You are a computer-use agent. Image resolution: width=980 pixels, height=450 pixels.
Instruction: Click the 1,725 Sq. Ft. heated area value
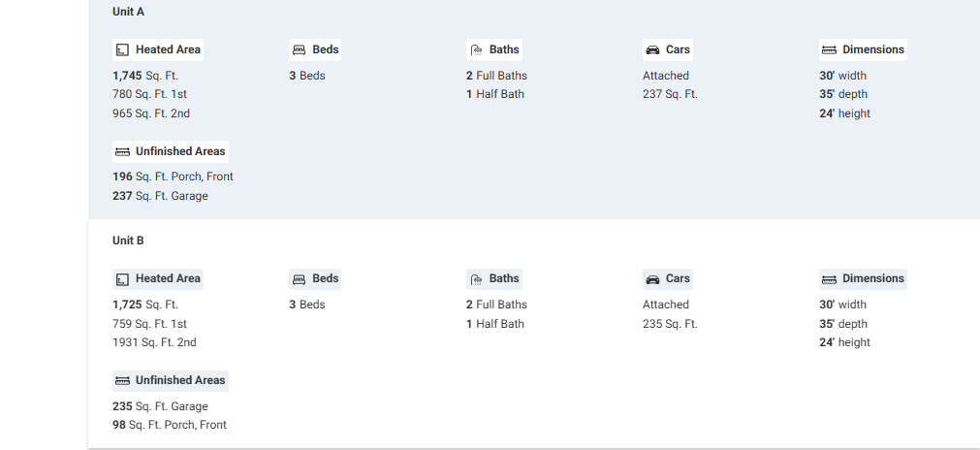(145, 305)
